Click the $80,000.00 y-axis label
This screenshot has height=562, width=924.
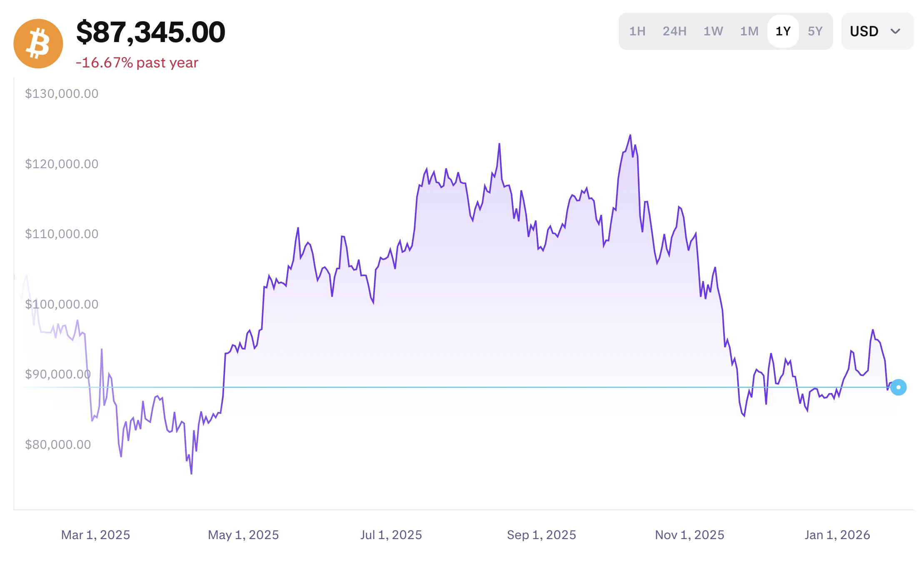[x=58, y=445]
